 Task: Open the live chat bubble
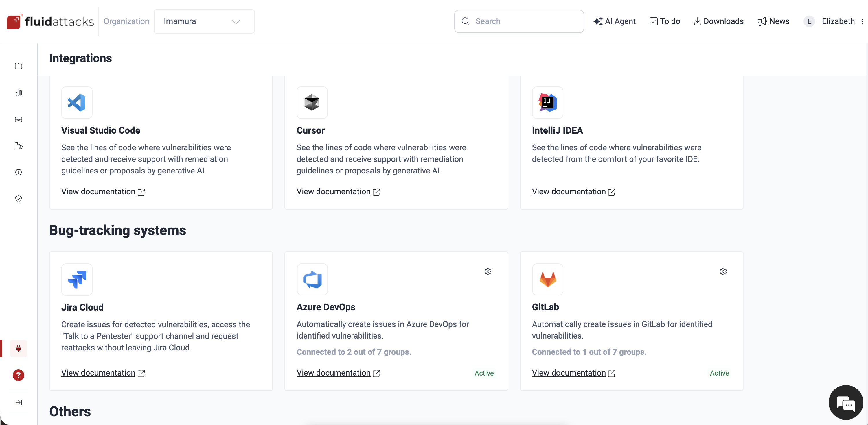click(x=846, y=402)
